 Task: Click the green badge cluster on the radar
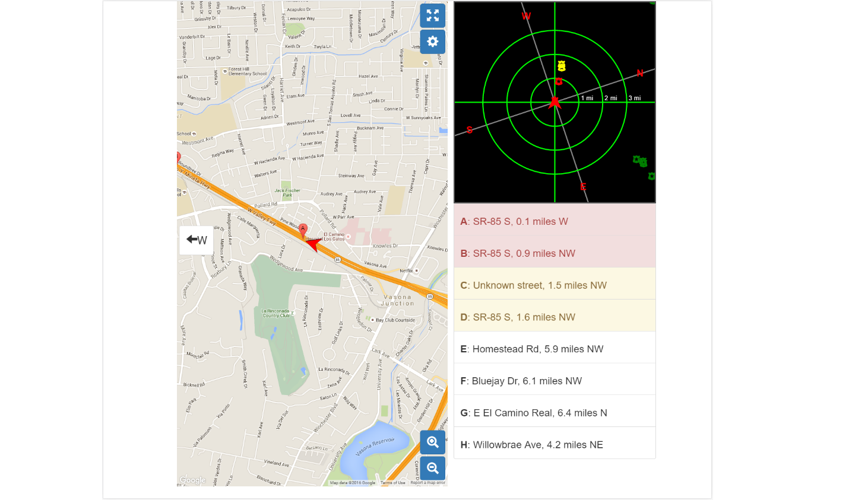click(640, 161)
